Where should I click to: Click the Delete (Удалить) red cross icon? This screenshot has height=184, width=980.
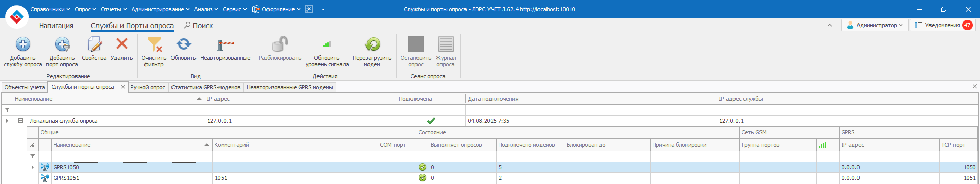pyautogui.click(x=122, y=44)
